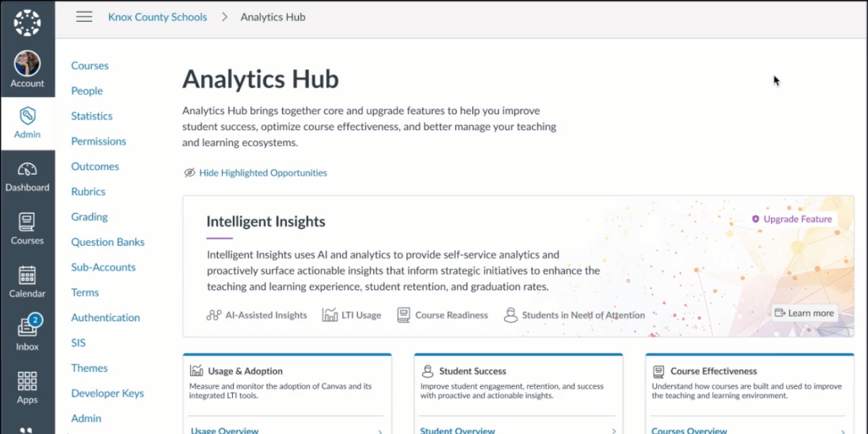Open the Apps grid icon

27,380
